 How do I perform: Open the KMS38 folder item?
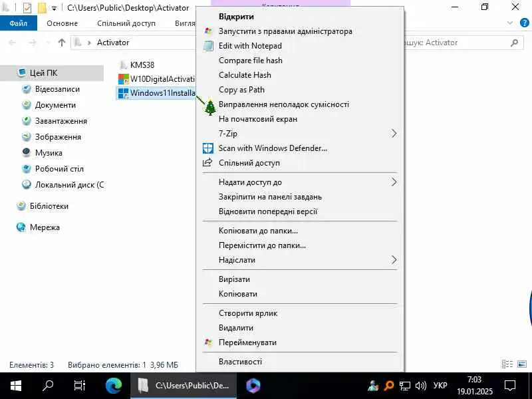tap(136, 65)
